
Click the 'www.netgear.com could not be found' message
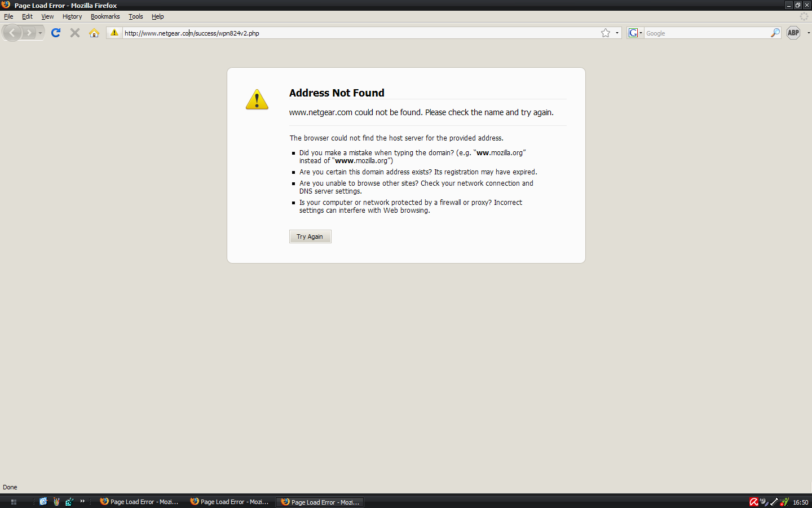tap(421, 112)
